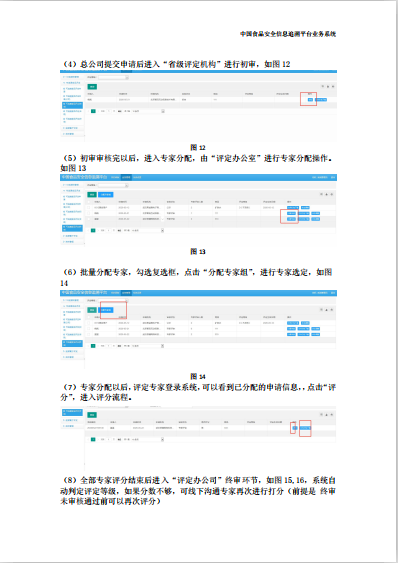This screenshot has width=398, height=563.
Task: Select the highlighted top navigation tab in Figure 14
Action: [x=126, y=293]
